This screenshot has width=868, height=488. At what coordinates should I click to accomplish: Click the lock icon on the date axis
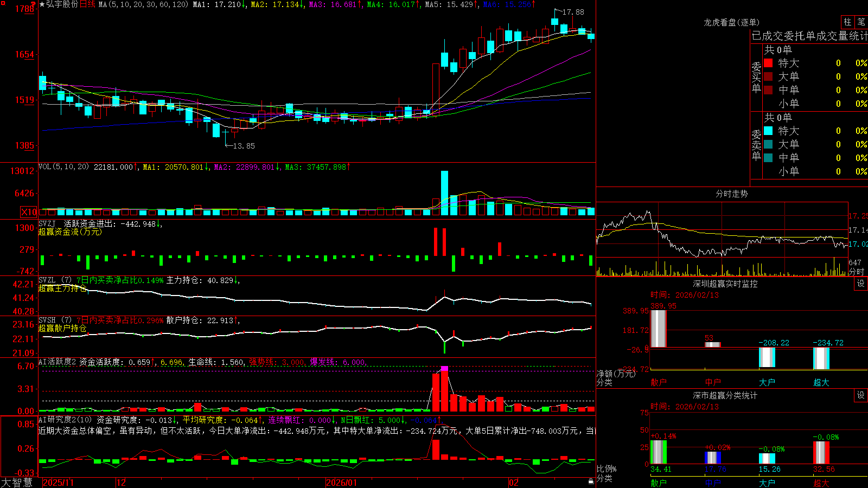pos(591,481)
